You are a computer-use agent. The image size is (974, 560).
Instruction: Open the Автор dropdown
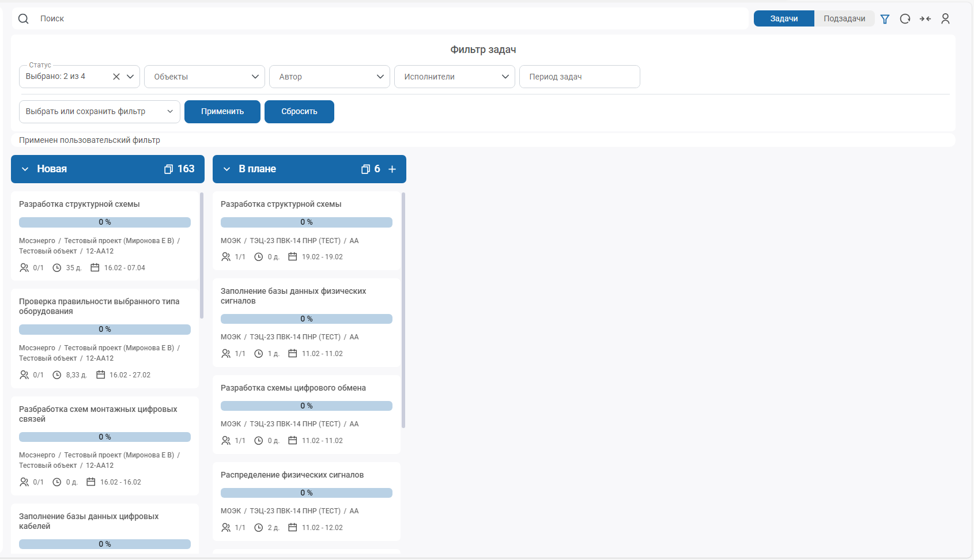pyautogui.click(x=329, y=77)
